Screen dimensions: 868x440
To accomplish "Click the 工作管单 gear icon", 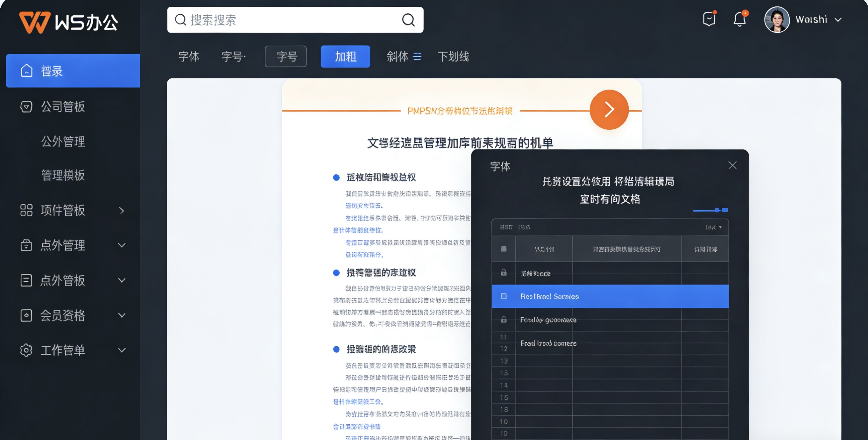I will click(x=26, y=350).
